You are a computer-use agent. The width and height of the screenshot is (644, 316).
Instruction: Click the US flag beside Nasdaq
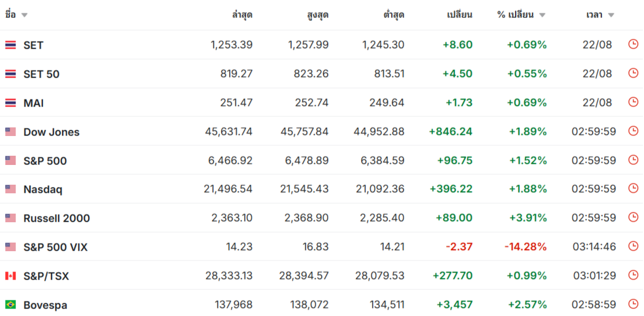click(x=10, y=189)
